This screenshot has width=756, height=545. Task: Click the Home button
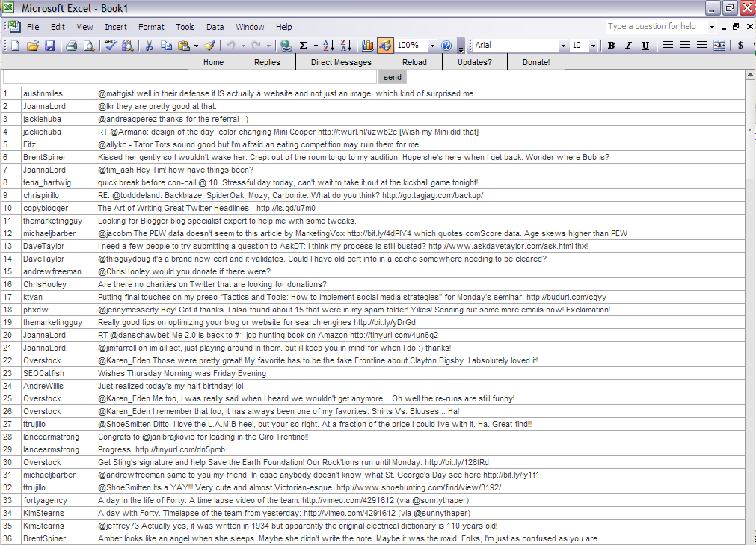tap(214, 62)
